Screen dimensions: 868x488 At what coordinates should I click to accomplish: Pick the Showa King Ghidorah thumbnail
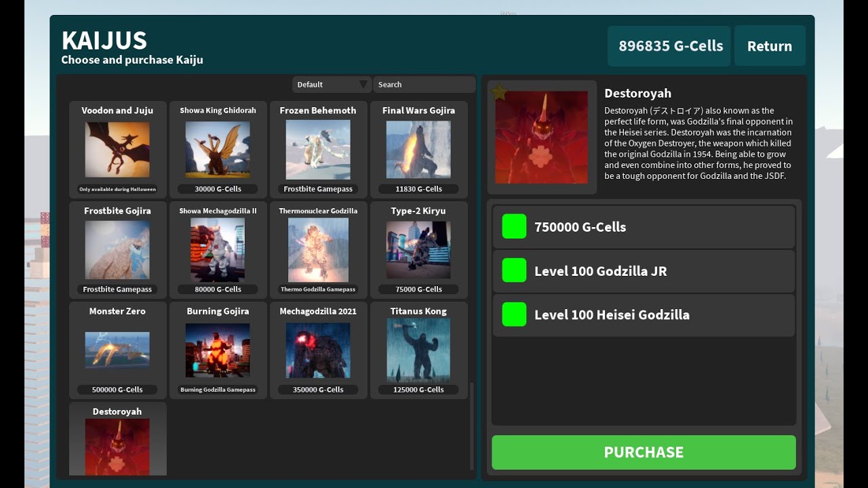click(218, 149)
